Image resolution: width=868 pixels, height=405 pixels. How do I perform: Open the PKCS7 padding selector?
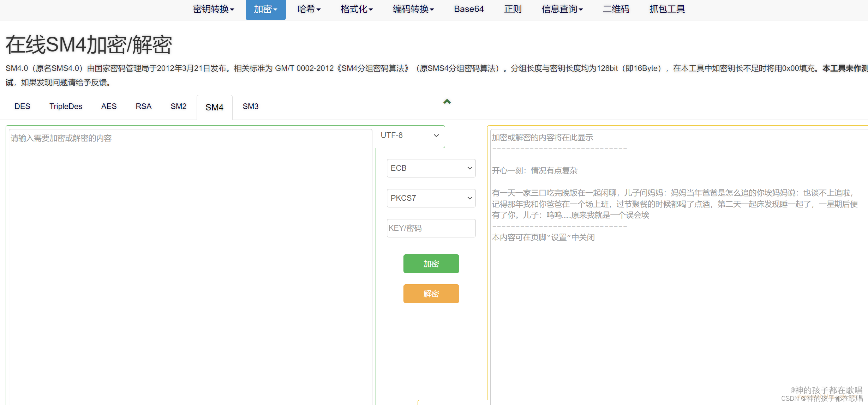[431, 198]
